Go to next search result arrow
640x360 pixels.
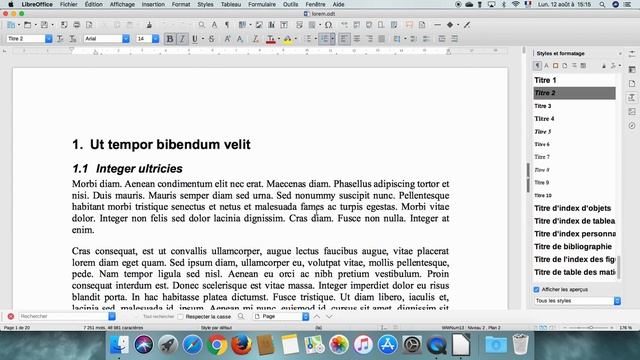[x=329, y=316]
